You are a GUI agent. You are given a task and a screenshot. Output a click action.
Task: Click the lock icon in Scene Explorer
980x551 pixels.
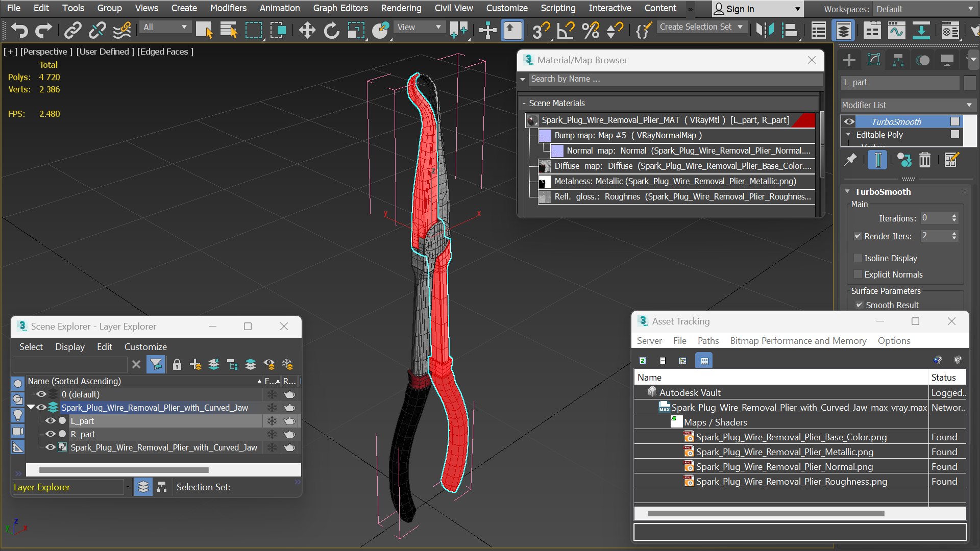pyautogui.click(x=177, y=364)
